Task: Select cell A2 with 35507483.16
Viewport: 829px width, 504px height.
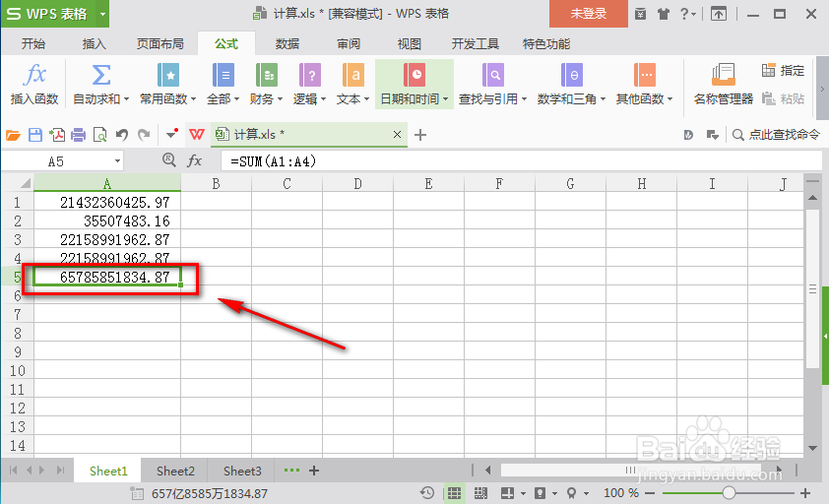Action: pos(107,220)
